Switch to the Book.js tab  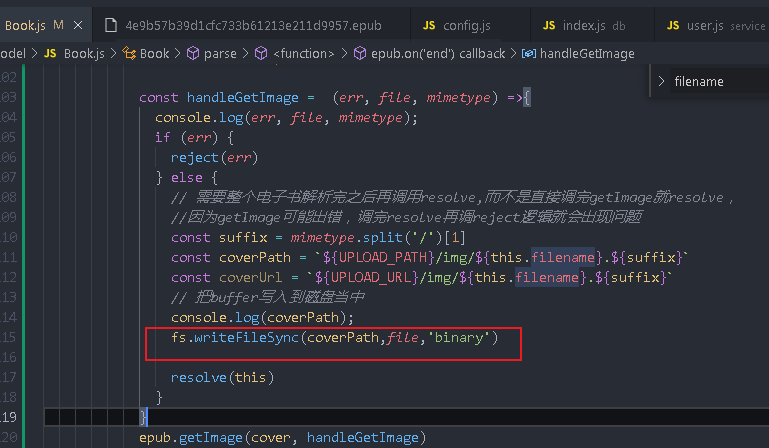click(x=44, y=26)
